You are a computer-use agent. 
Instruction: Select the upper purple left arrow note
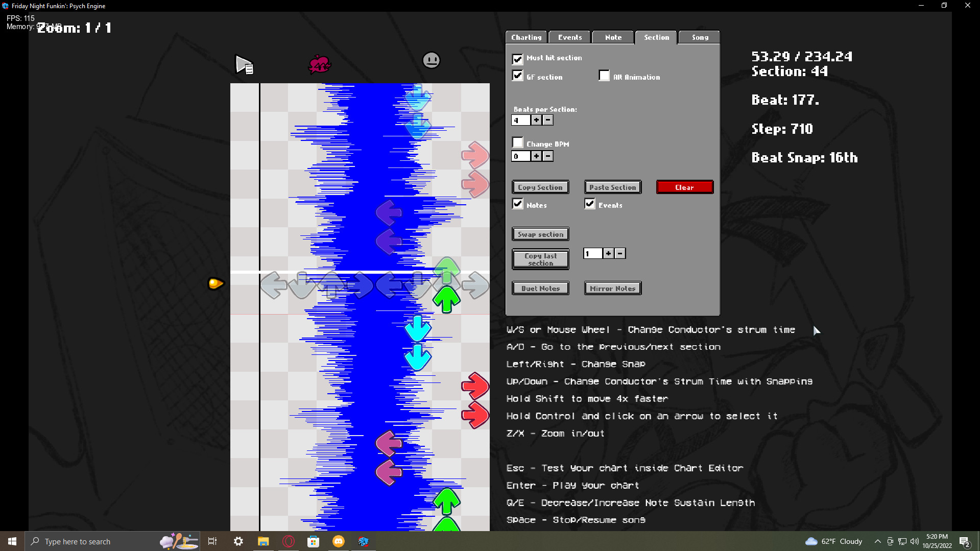389,212
